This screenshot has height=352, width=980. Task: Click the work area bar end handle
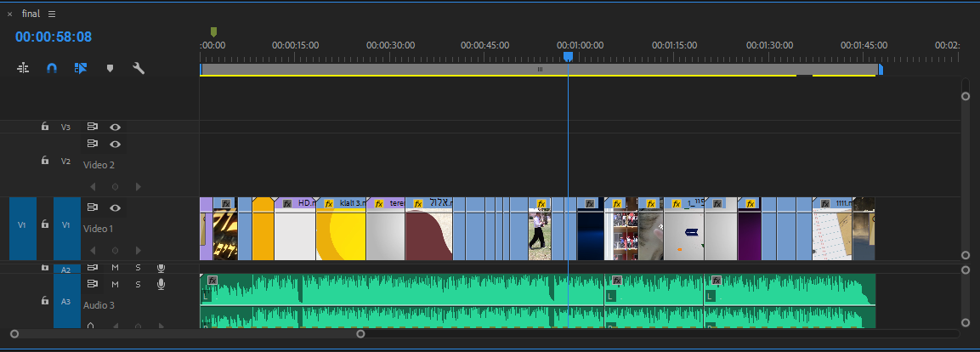880,70
